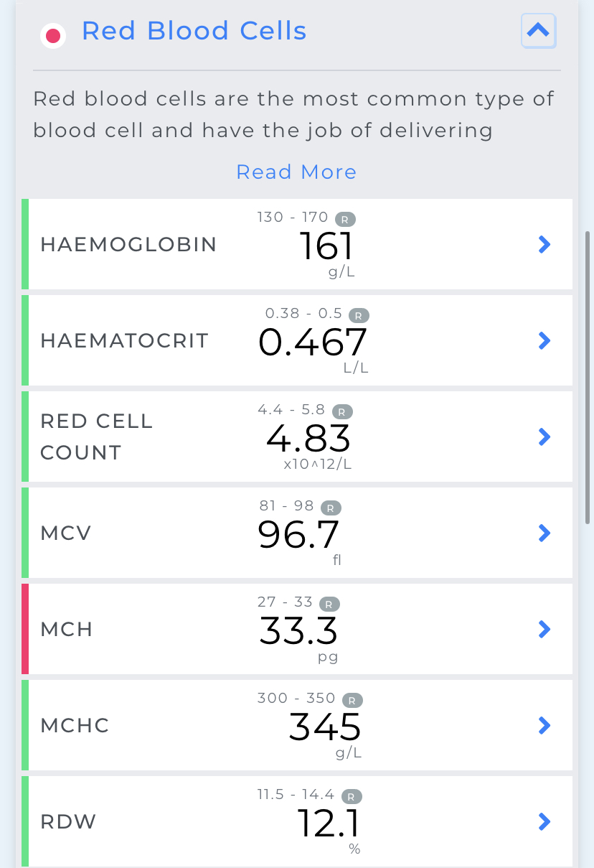This screenshot has width=594, height=868.
Task: Click the R badge beside MCV range
Action: point(331,508)
